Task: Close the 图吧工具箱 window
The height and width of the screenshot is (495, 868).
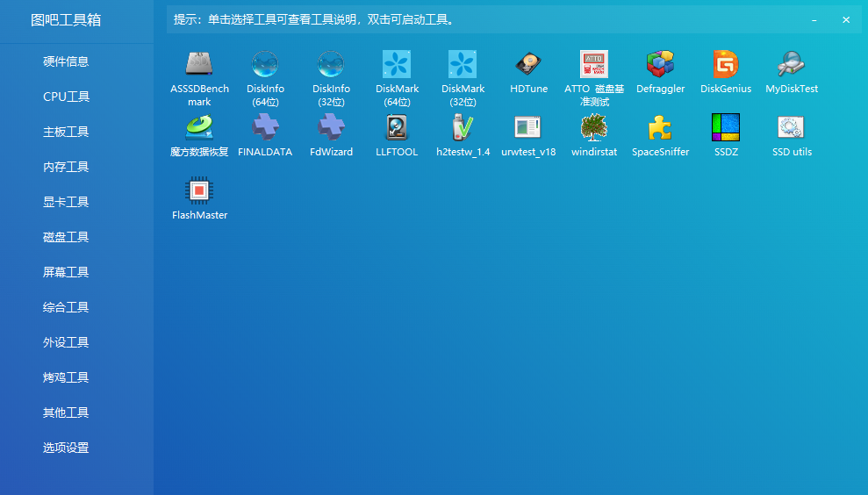Action: (846, 20)
